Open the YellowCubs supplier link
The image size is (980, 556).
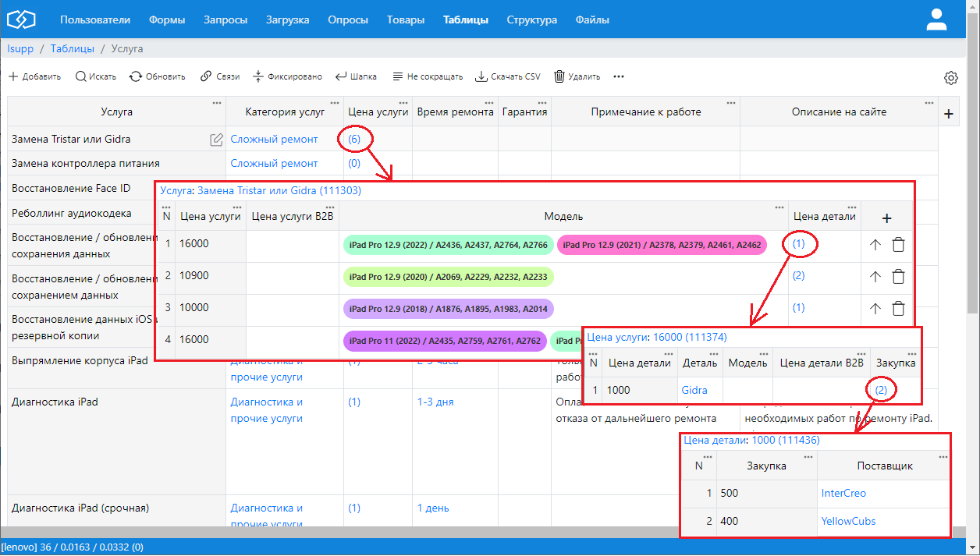coord(848,521)
